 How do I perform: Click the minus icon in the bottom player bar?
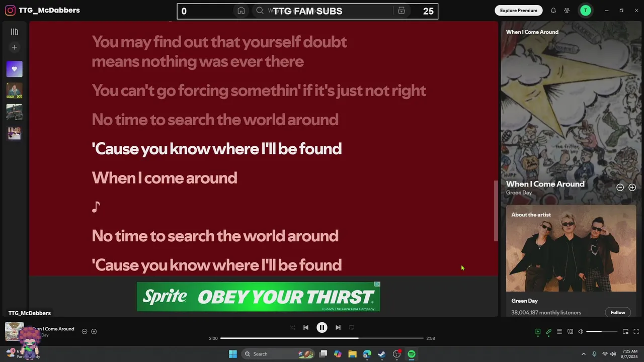(x=85, y=331)
